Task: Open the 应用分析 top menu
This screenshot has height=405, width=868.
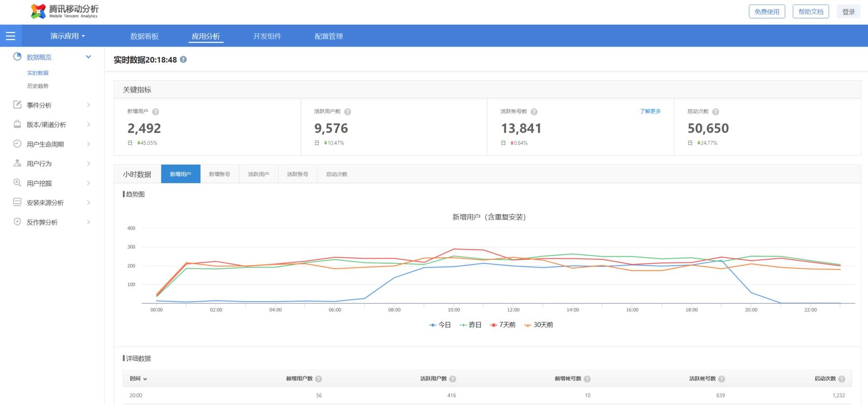Action: pyautogui.click(x=206, y=36)
